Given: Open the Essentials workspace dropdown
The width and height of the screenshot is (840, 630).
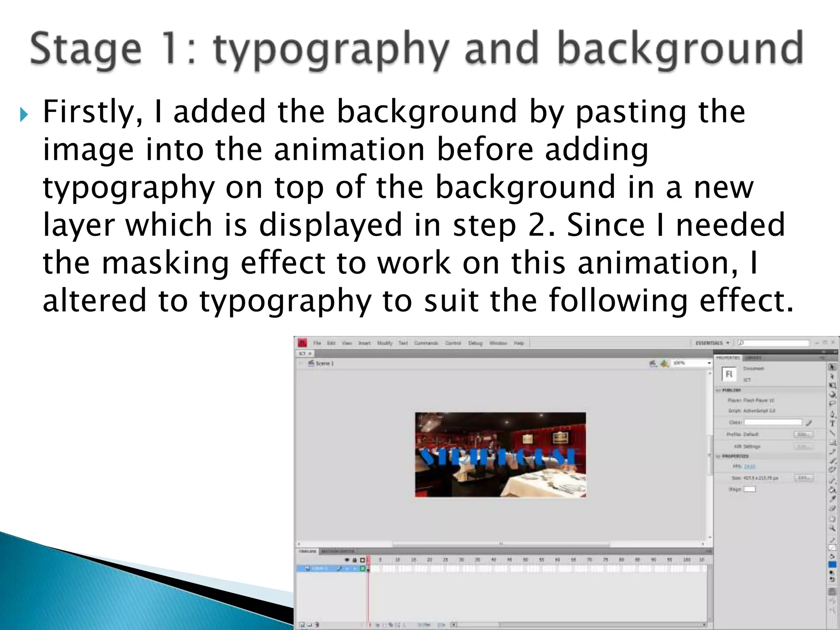Looking at the screenshot, I should point(712,343).
